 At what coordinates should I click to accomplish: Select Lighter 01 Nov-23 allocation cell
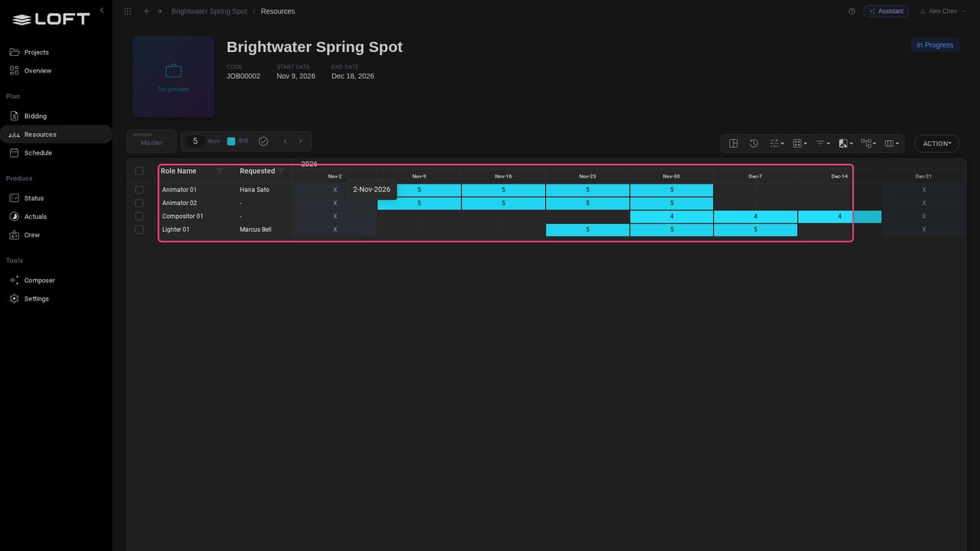click(587, 230)
